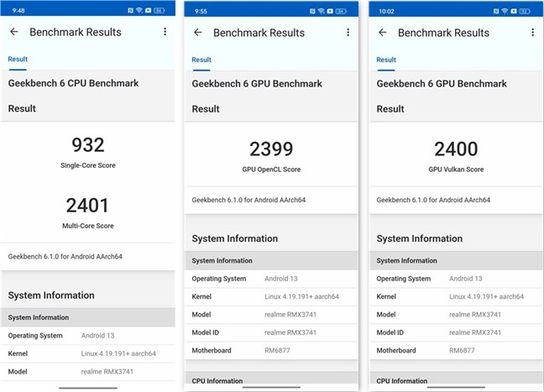Tap the 2399 GPU OpenCL score value
Image resolution: width=544 pixels, height=392 pixels.
[x=271, y=149]
